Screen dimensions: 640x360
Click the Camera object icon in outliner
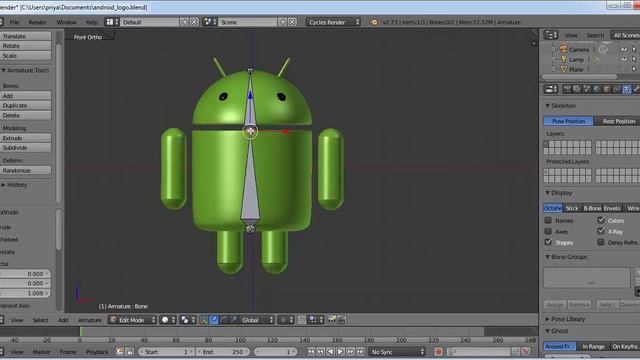(x=564, y=49)
